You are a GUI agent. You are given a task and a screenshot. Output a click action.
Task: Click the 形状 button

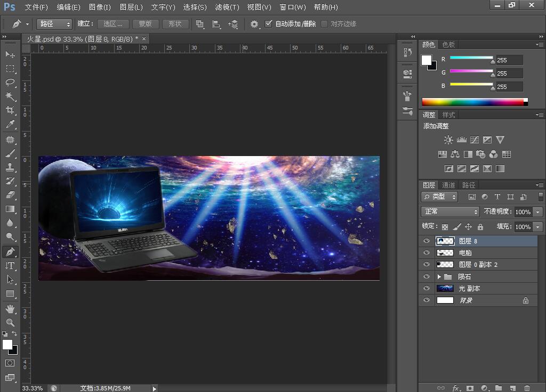[x=175, y=24]
